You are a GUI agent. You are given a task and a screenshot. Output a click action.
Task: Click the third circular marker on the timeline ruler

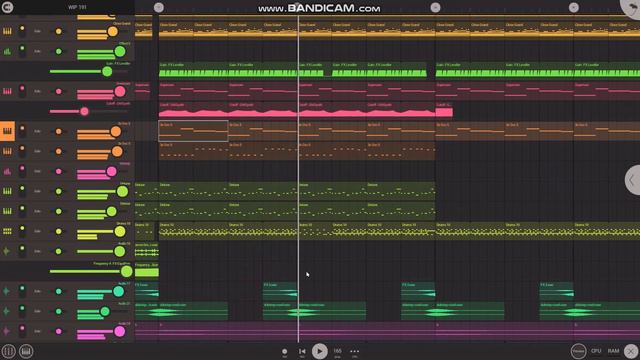pyautogui.click(x=436, y=7)
